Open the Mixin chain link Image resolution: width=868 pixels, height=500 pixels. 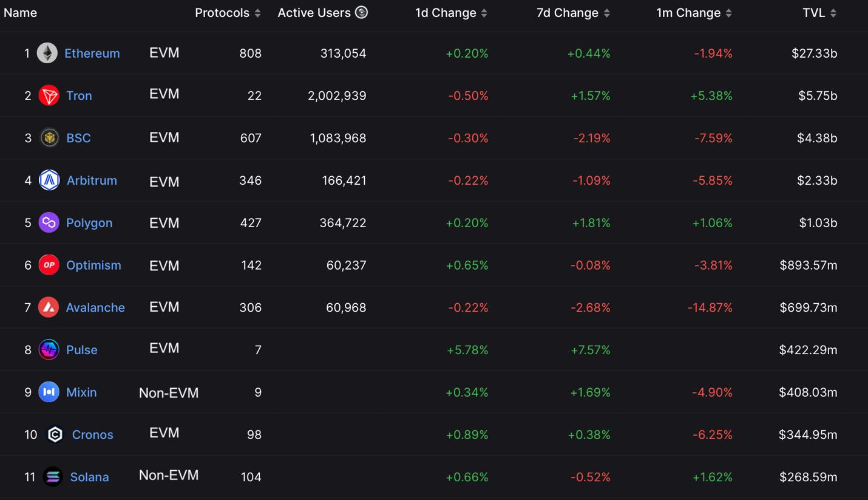pos(81,392)
